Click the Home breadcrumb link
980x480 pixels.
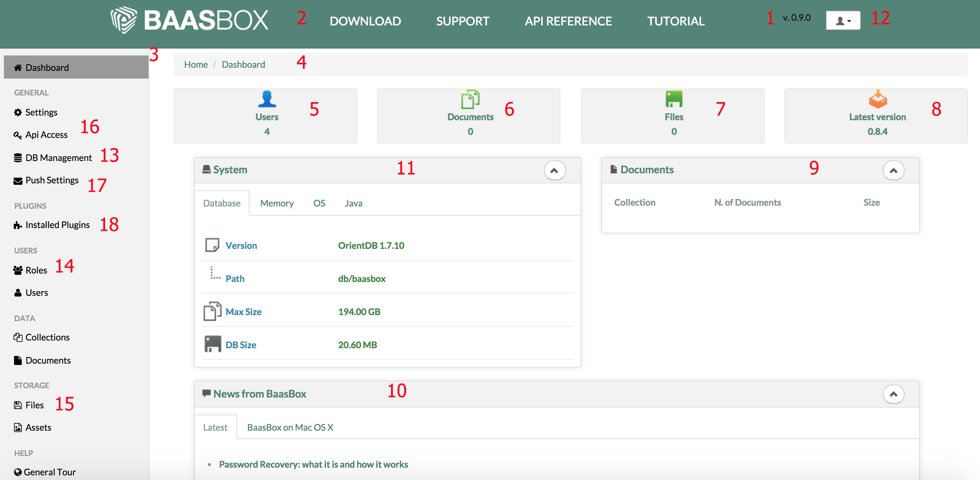click(x=196, y=65)
